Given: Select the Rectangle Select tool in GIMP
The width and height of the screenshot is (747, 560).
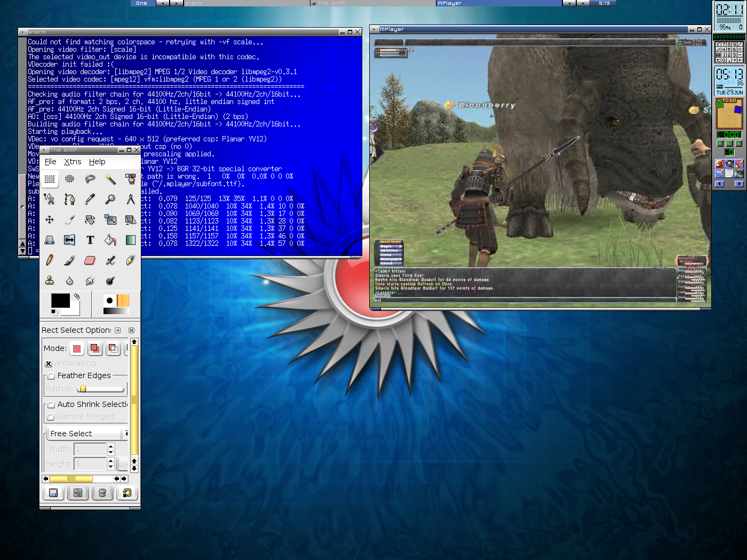Looking at the screenshot, I should 50,179.
